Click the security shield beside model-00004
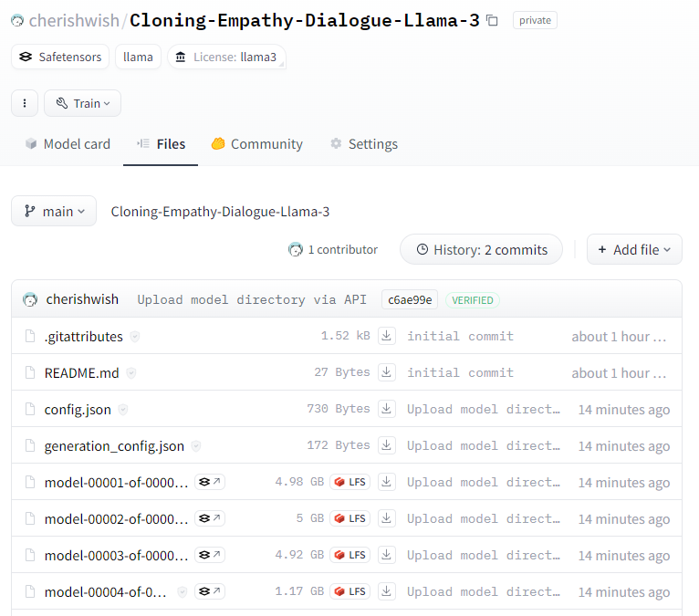Image resolution: width=699 pixels, height=616 pixels. (182, 592)
